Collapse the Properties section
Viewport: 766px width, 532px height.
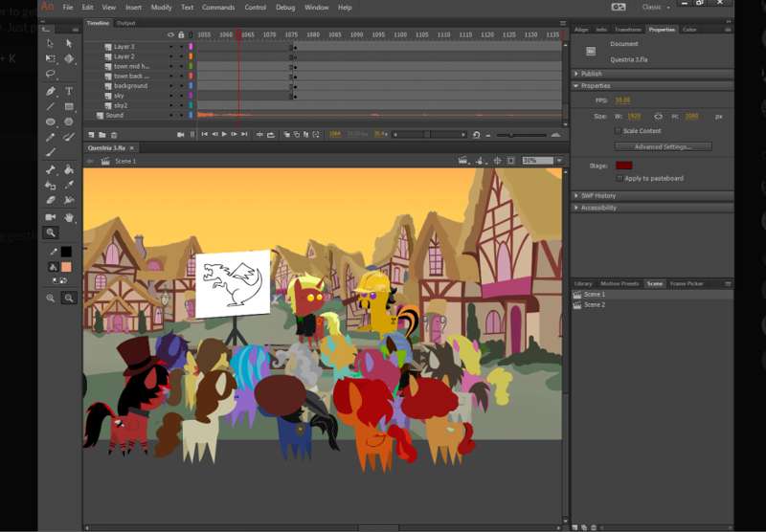coord(576,86)
